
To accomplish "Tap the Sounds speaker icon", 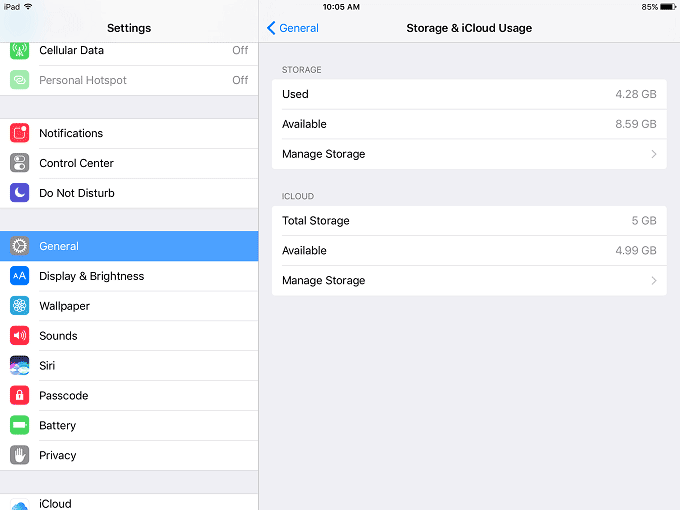I will tap(20, 336).
